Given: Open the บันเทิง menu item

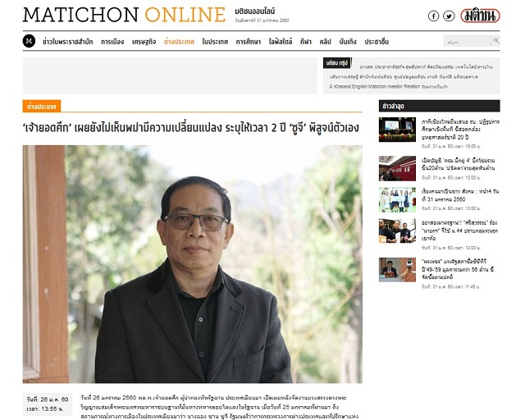Looking at the screenshot, I should pos(348,42).
